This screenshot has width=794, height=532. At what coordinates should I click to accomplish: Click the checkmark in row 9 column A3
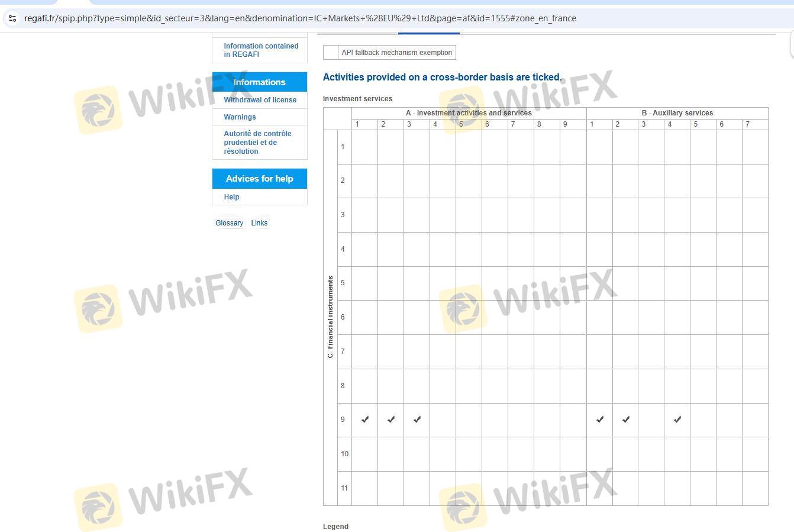[x=417, y=420]
